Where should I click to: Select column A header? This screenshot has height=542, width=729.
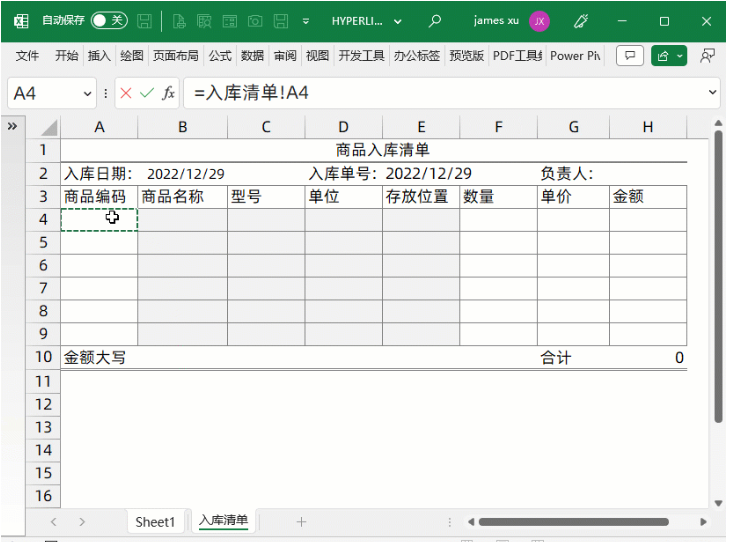pos(99,127)
